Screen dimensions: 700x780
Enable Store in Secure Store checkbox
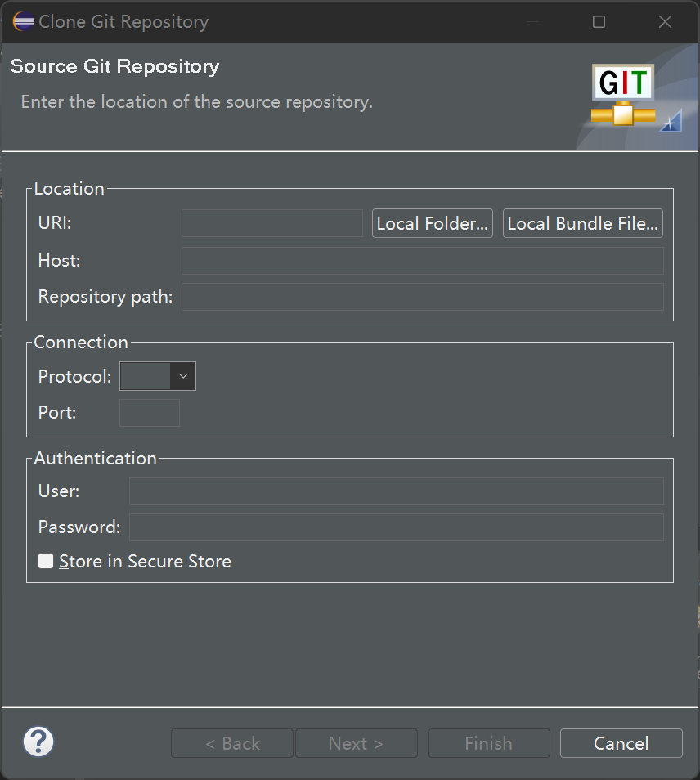pos(47,561)
